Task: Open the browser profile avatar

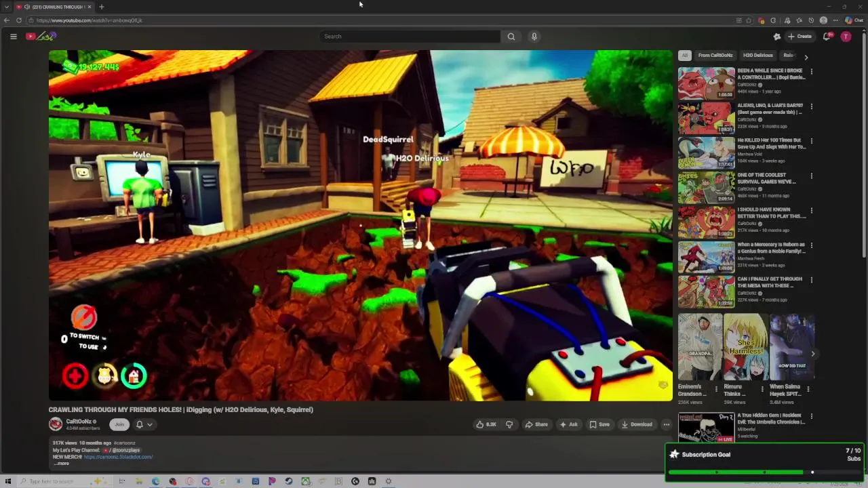Action: (823, 20)
